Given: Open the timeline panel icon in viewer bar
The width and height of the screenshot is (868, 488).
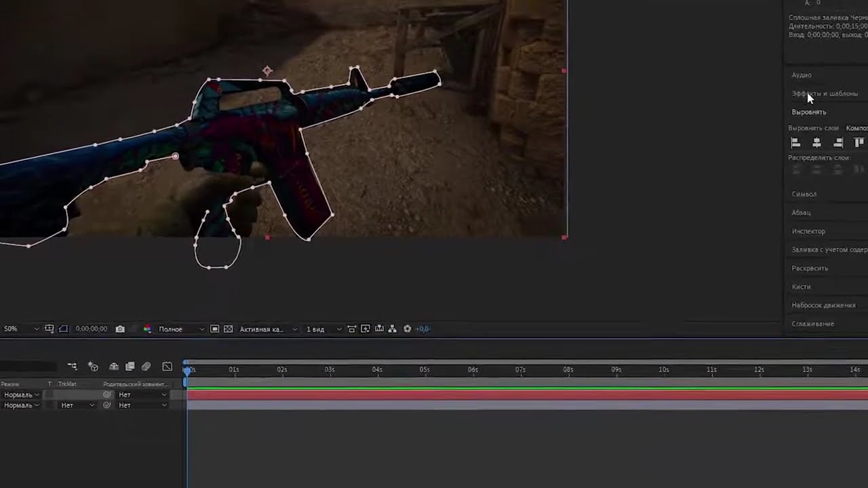Looking at the screenshot, I should point(379,329).
